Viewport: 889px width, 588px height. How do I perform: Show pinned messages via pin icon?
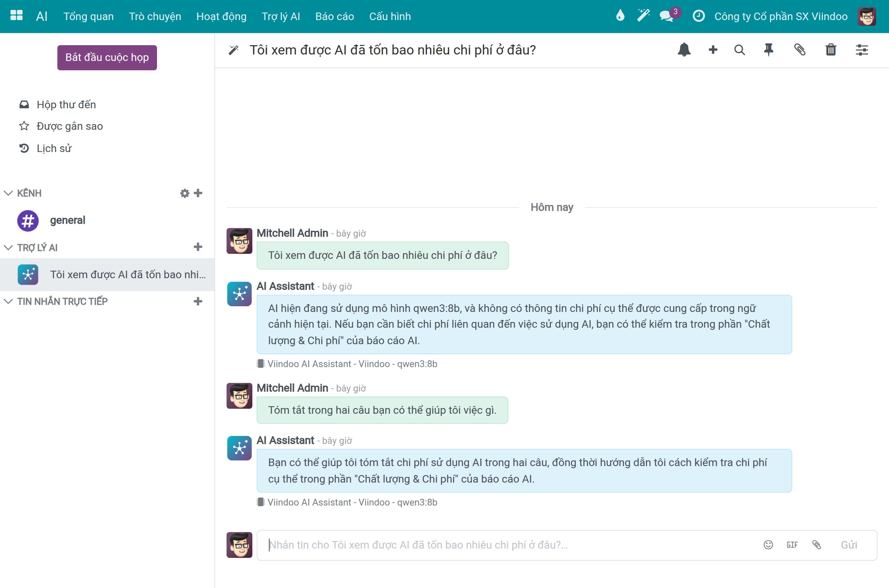[x=769, y=50]
